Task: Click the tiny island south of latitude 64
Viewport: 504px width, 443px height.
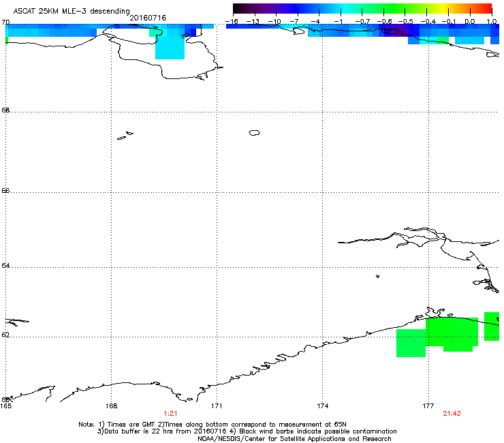Action: 378,276
